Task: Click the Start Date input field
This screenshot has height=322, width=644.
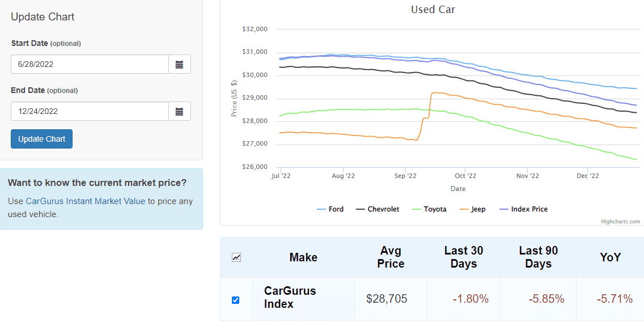Action: pyautogui.click(x=90, y=64)
